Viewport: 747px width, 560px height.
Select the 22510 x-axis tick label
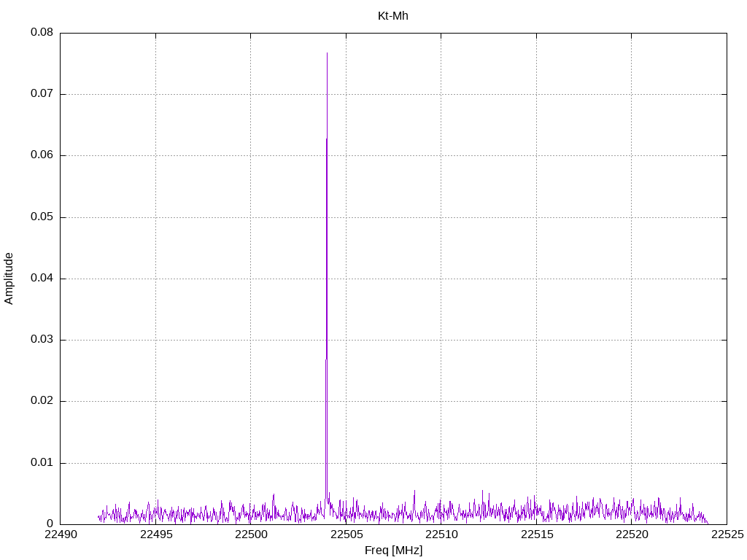441,536
